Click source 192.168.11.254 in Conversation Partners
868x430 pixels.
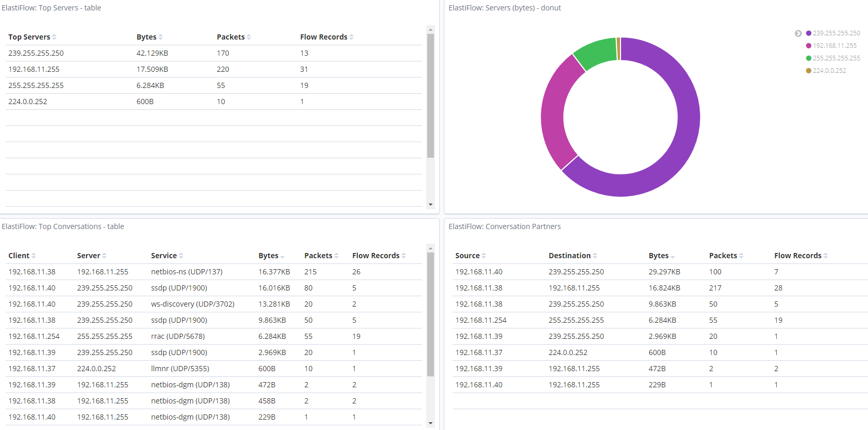coord(481,320)
